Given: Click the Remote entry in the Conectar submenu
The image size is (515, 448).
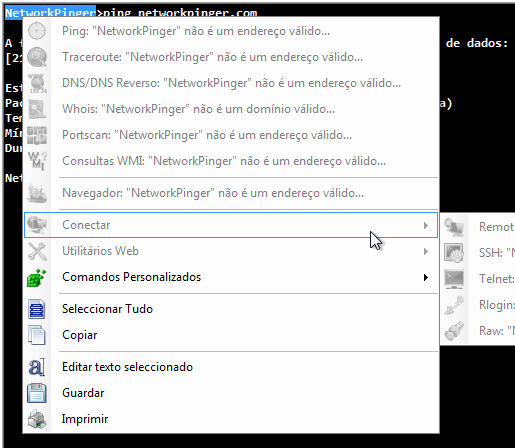Looking at the screenshot, I should [x=478, y=227].
